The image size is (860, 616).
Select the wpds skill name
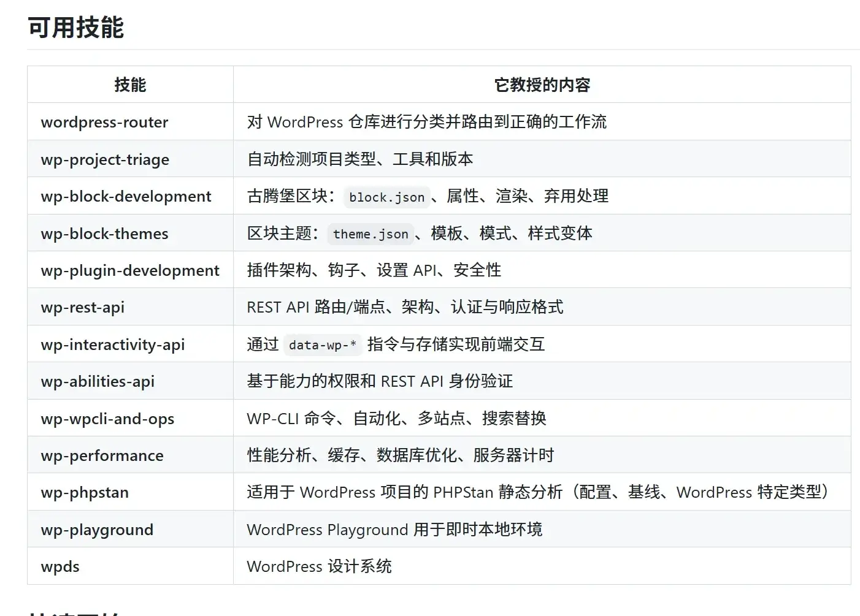point(60,566)
